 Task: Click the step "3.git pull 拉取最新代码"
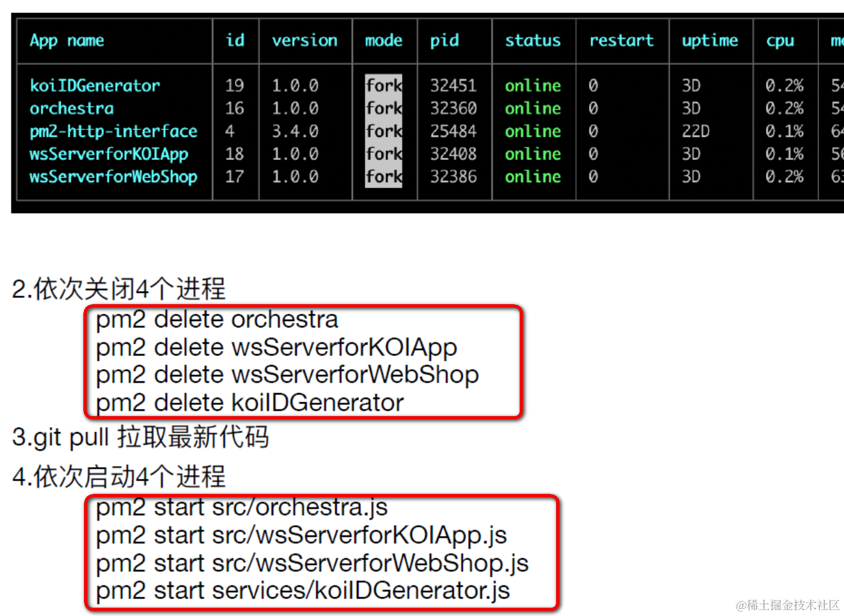(140, 437)
